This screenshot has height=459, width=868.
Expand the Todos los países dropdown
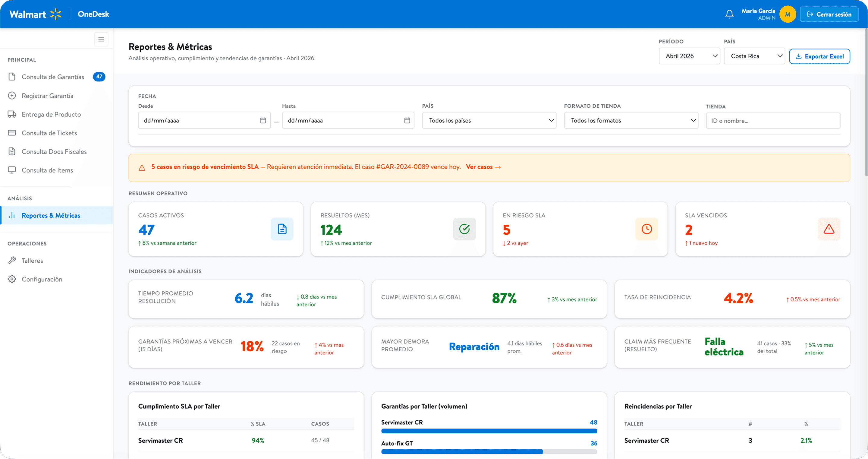(x=489, y=120)
